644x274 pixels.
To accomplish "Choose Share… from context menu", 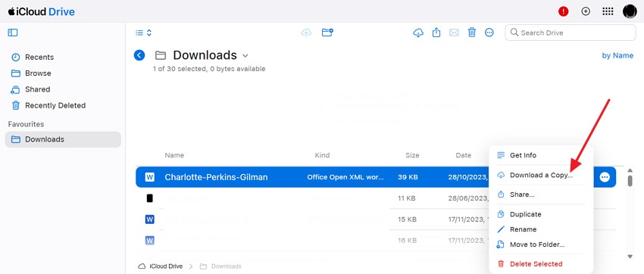I will click(x=541, y=195).
